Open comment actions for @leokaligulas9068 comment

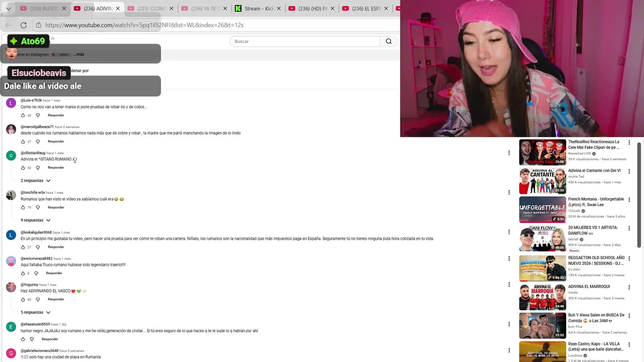pyautogui.click(x=509, y=232)
